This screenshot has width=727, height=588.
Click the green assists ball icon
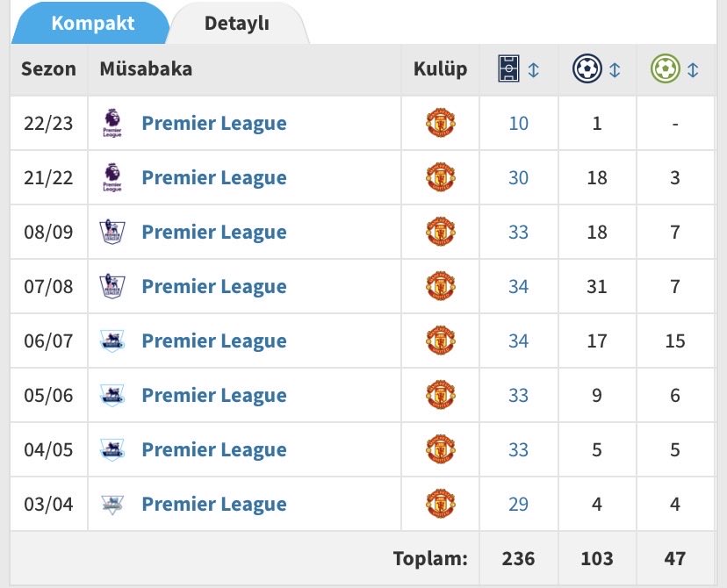point(666,69)
